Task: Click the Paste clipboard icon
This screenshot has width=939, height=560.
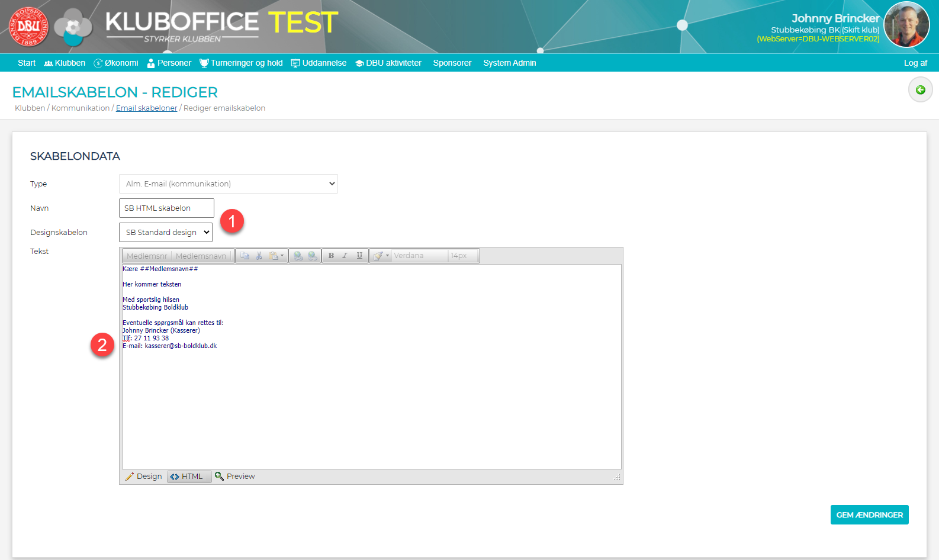Action: click(x=273, y=256)
